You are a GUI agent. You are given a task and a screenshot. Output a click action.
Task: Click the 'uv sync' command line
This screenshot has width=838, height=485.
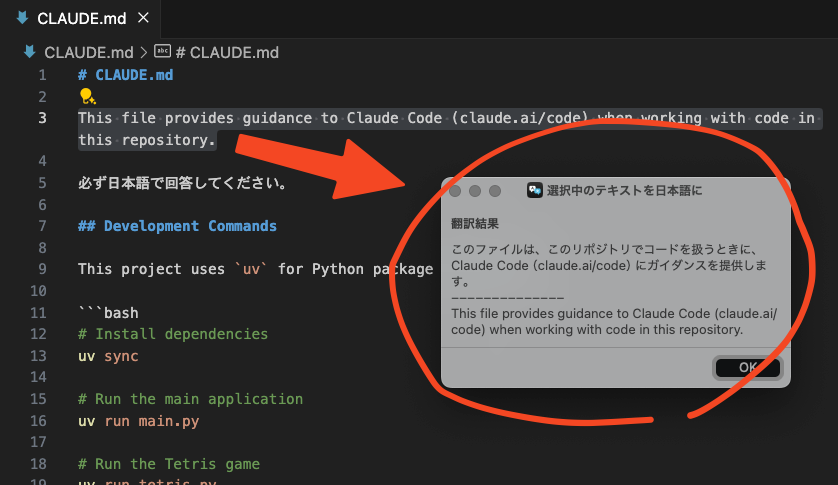[x=108, y=356]
